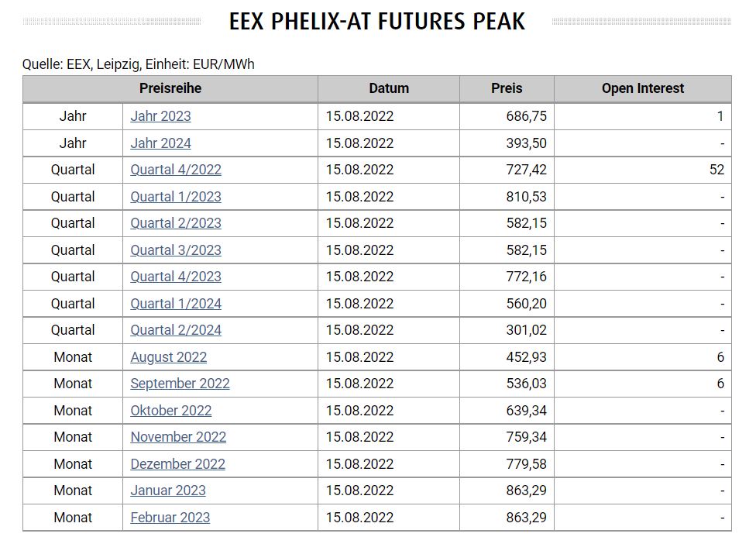
Task: Click the Januar 2023 link
Action: coord(168,491)
